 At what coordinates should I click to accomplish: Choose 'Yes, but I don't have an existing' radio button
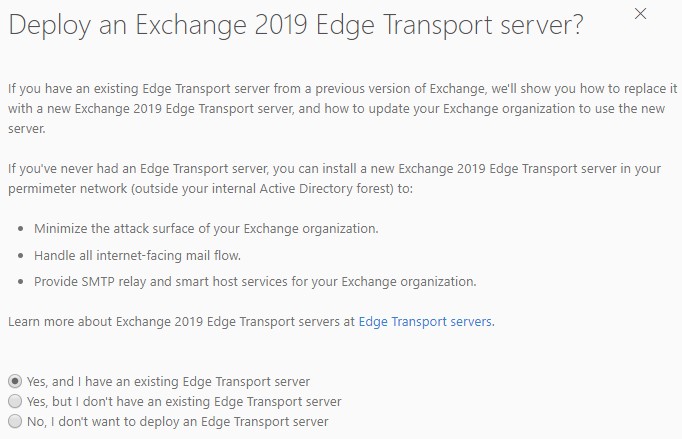(14, 401)
